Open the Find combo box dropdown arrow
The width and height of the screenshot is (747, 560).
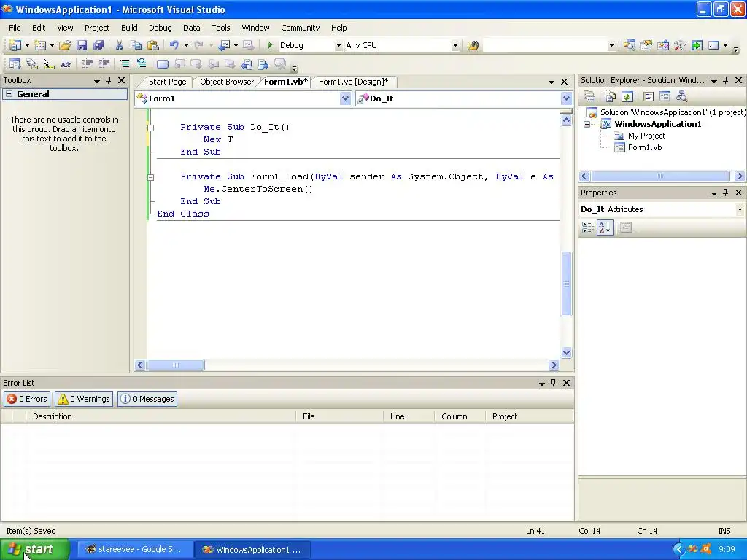[x=611, y=46]
